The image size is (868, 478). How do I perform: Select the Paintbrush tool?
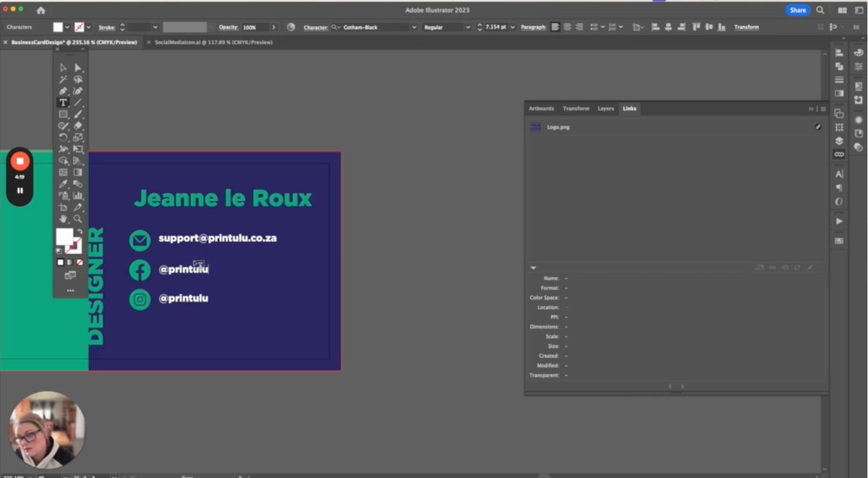pos(77,114)
